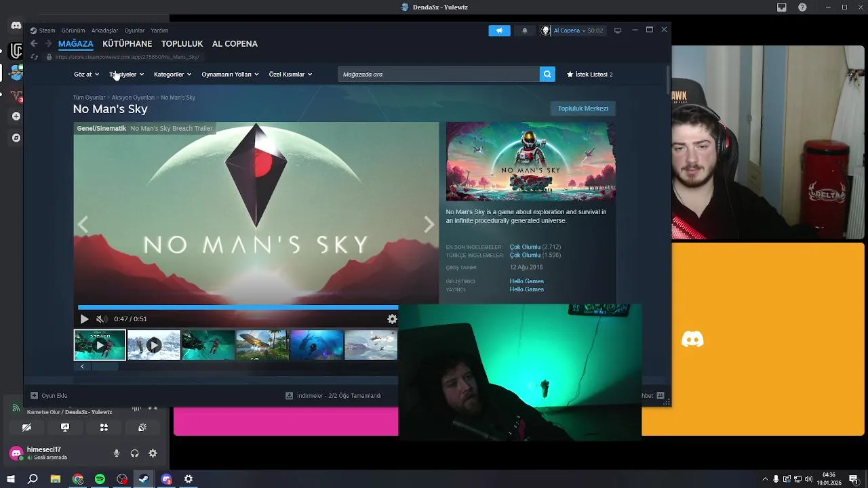Go forward with Steam's forward arrow
This screenshot has width=868, height=488.
48,43
